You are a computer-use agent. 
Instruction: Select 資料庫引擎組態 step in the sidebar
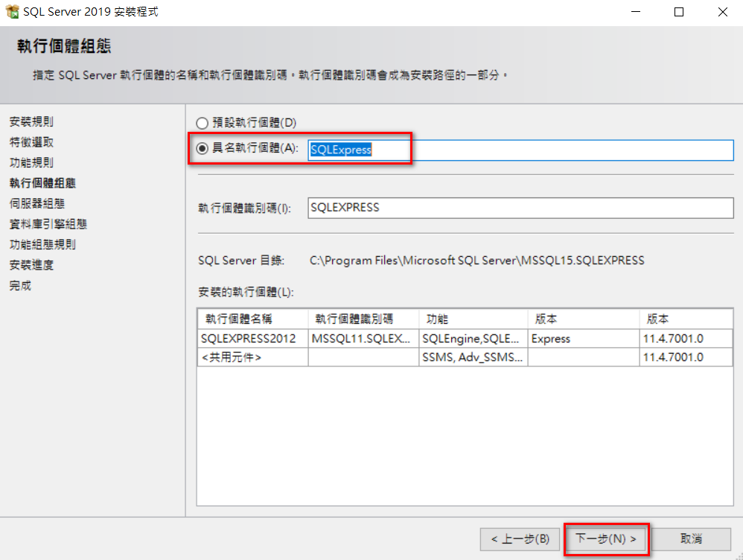tap(48, 224)
